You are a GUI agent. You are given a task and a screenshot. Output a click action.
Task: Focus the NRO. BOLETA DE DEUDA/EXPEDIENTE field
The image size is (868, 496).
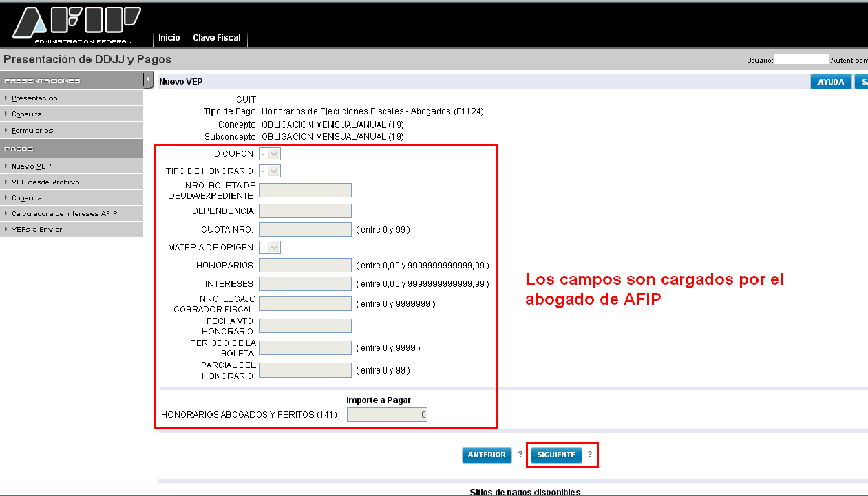[305, 191]
